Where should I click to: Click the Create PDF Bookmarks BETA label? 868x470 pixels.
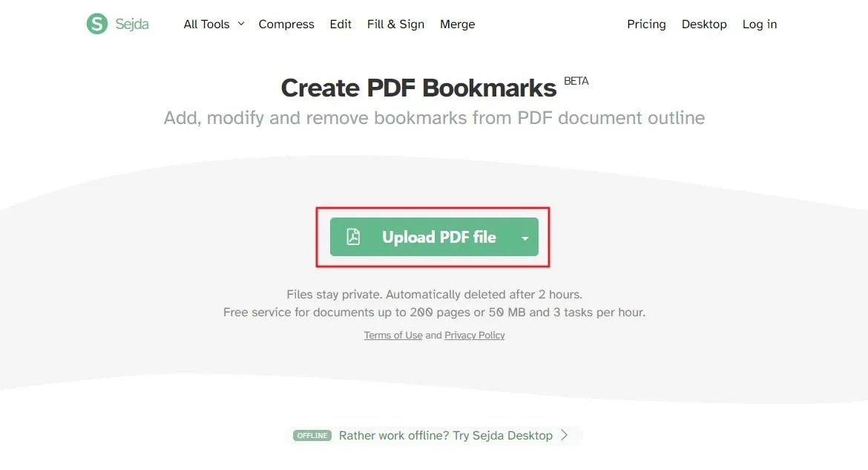point(434,86)
